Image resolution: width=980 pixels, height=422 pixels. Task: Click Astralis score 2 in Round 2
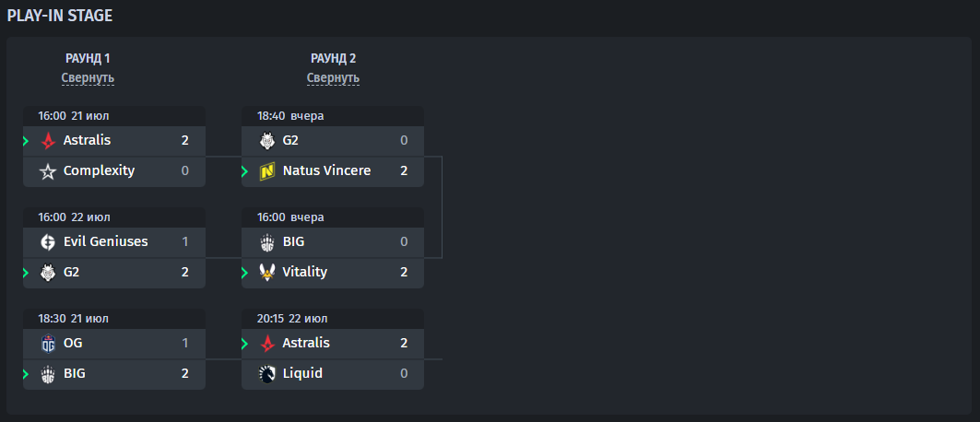click(404, 343)
